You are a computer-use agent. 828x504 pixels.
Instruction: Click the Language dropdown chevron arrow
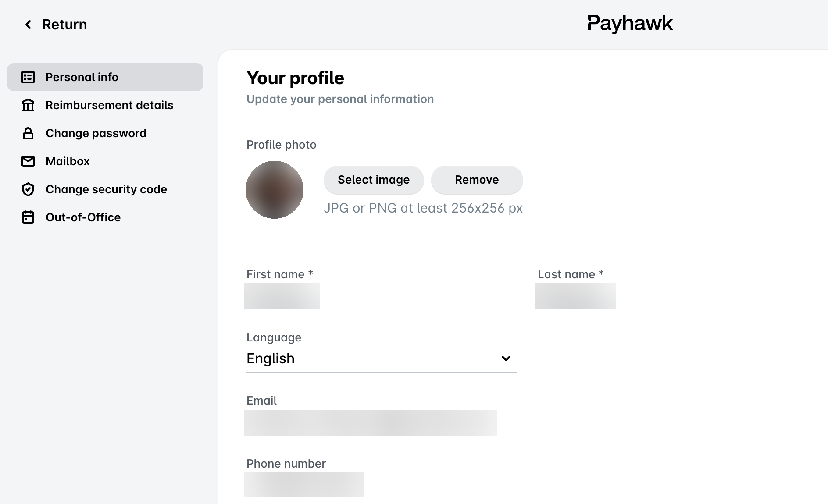pos(506,358)
